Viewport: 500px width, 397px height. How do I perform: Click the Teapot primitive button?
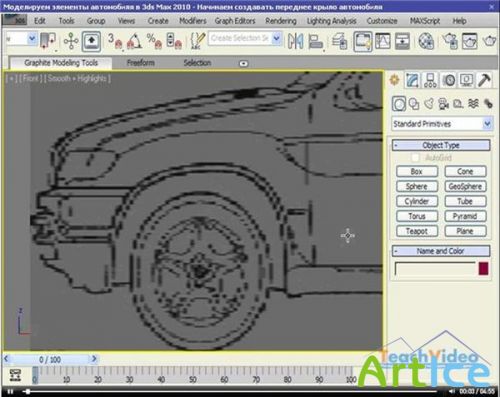click(x=417, y=231)
